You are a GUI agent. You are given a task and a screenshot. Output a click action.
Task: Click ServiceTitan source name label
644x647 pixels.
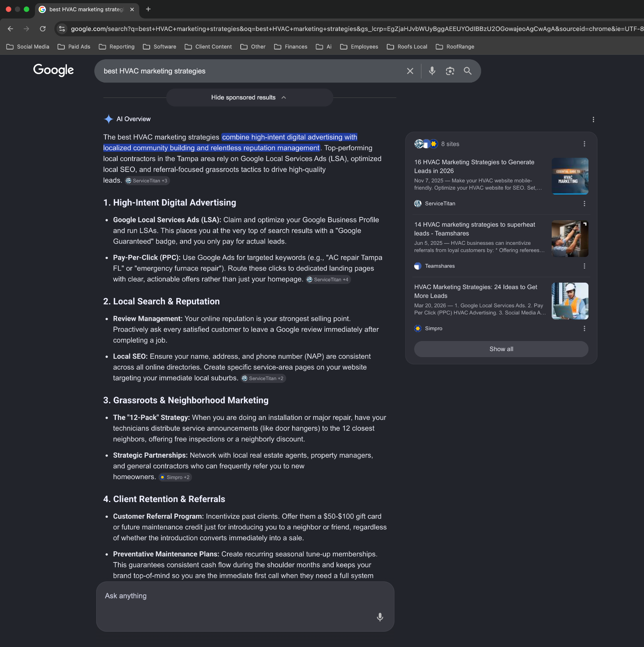click(x=440, y=204)
